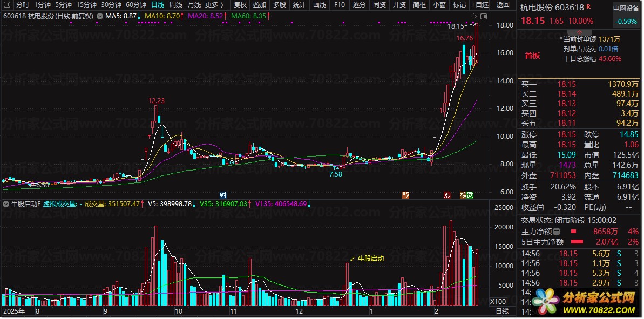Image resolution: width=644 pixels, height=319 pixels.
Task: Open the 画线 drawing tool
Action: (320, 5)
